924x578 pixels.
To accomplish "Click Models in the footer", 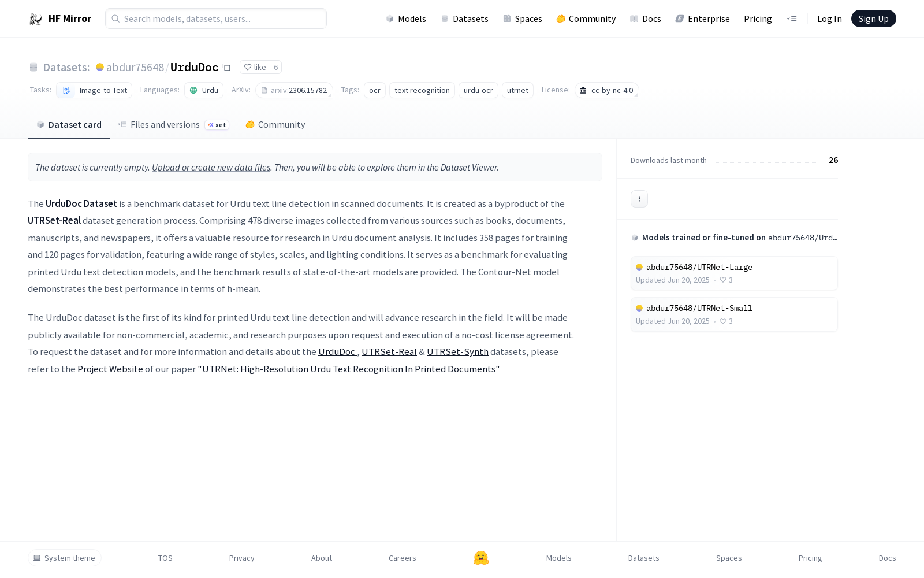I will (x=559, y=558).
